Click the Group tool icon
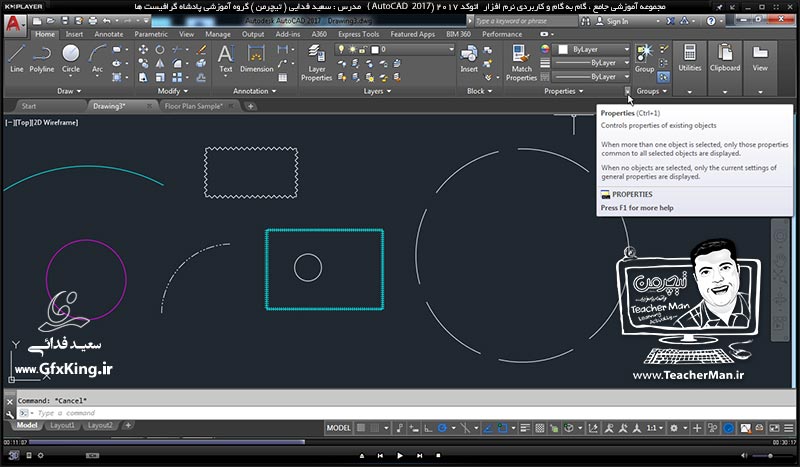This screenshot has width=800, height=467. point(644,58)
